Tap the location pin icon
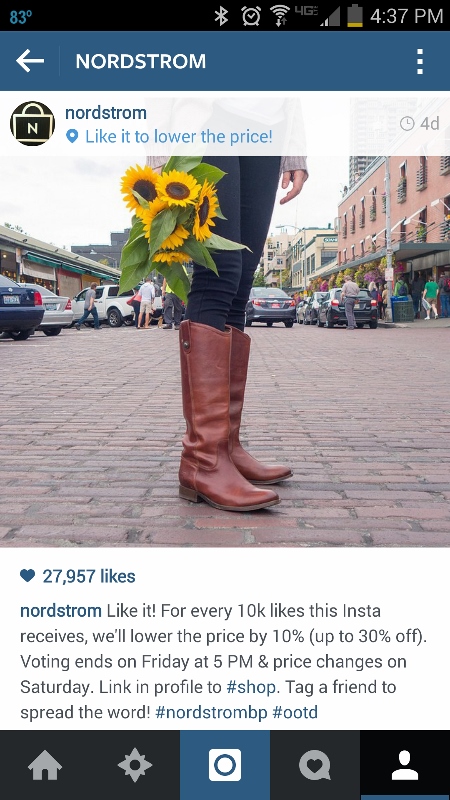The width and height of the screenshot is (450, 800). [72, 136]
